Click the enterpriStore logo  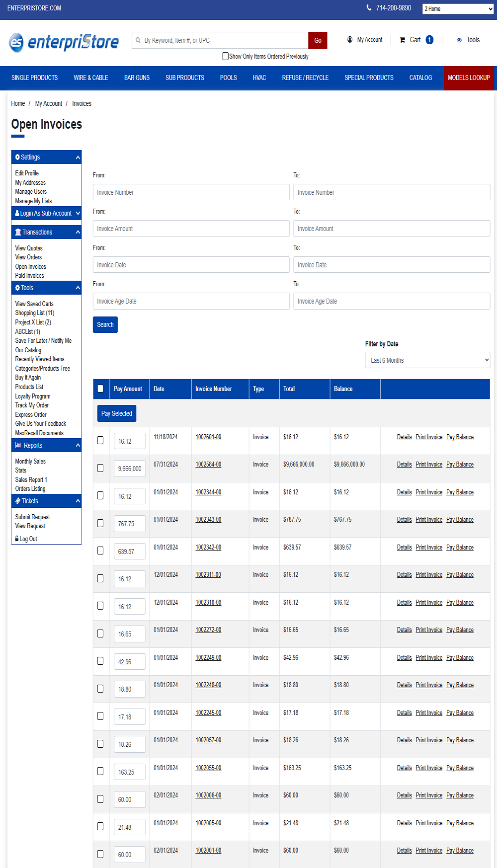(x=64, y=42)
